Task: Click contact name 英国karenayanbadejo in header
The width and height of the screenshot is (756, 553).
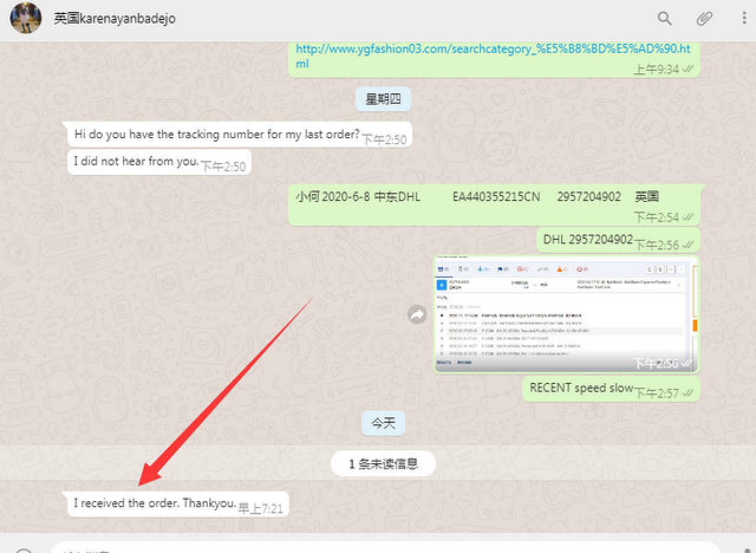Action: (x=115, y=18)
